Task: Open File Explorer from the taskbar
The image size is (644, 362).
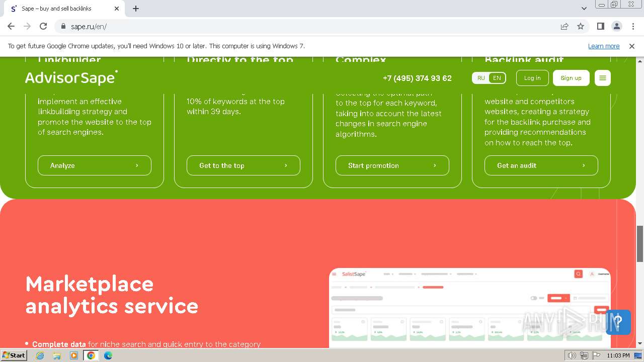Action: [57, 355]
